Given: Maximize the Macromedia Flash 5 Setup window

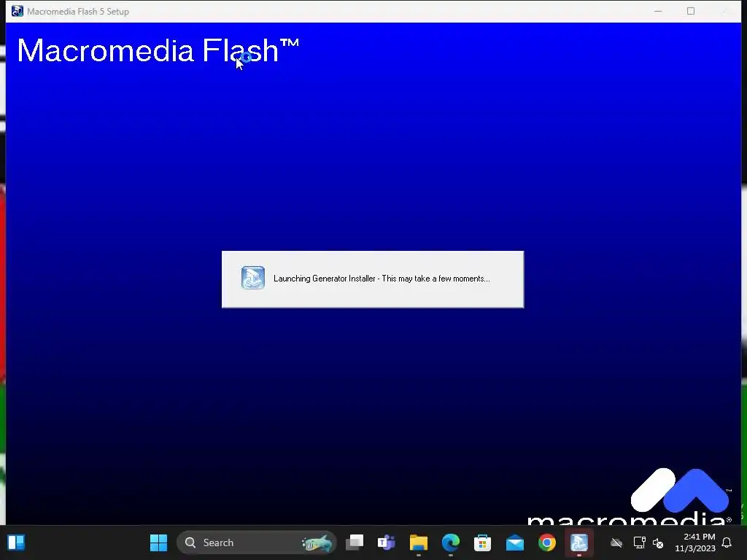Looking at the screenshot, I should point(691,11).
